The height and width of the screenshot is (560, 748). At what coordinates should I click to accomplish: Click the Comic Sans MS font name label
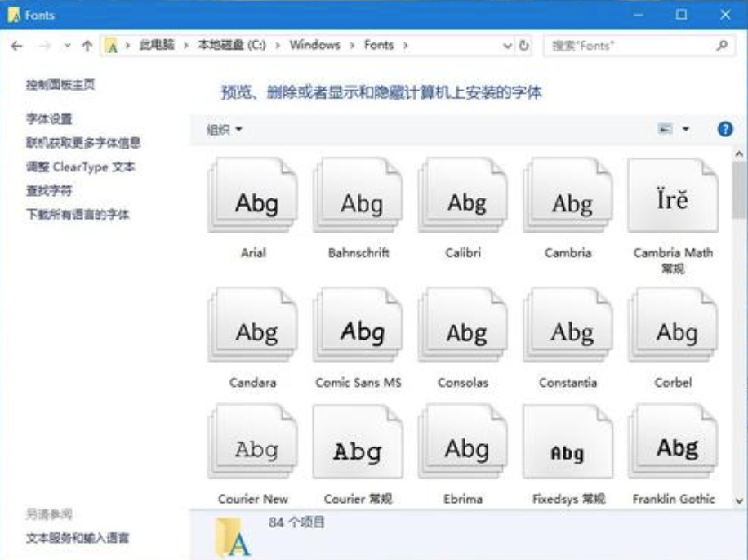coord(358,383)
